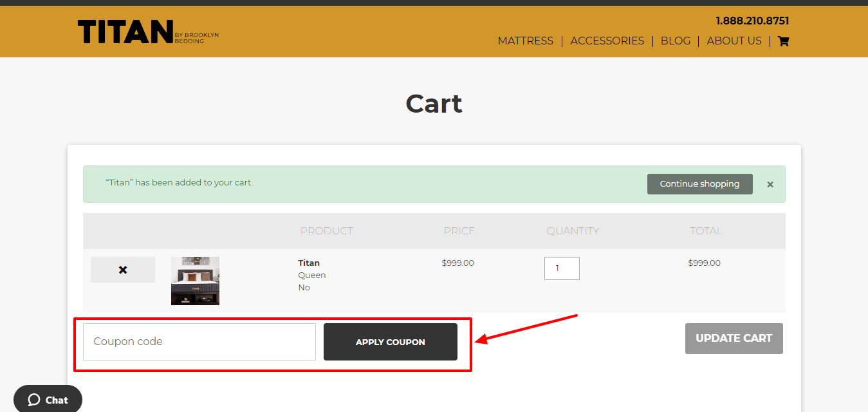Click the Continue shopping button
Image resolution: width=868 pixels, height=412 pixels.
click(700, 184)
